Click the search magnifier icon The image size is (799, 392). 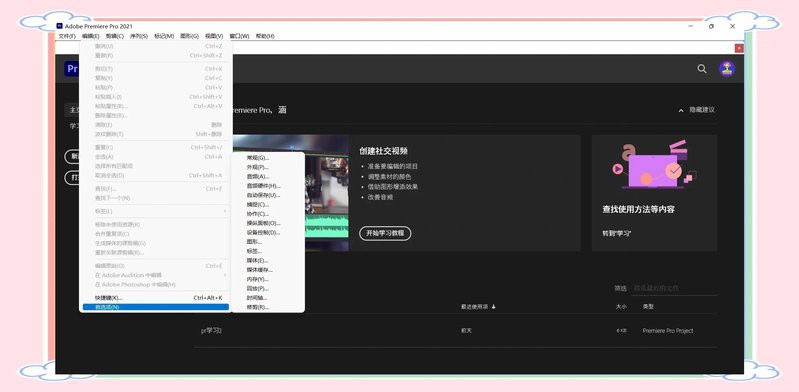tap(702, 69)
